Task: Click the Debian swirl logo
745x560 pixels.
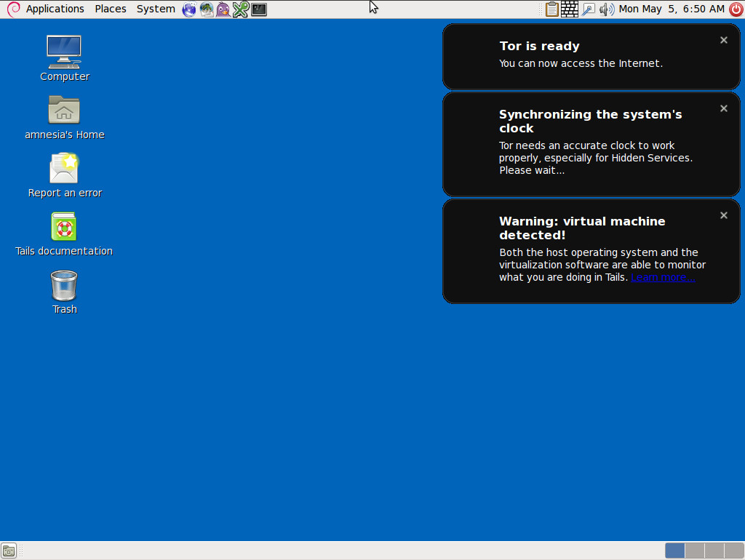Action: coord(13,9)
